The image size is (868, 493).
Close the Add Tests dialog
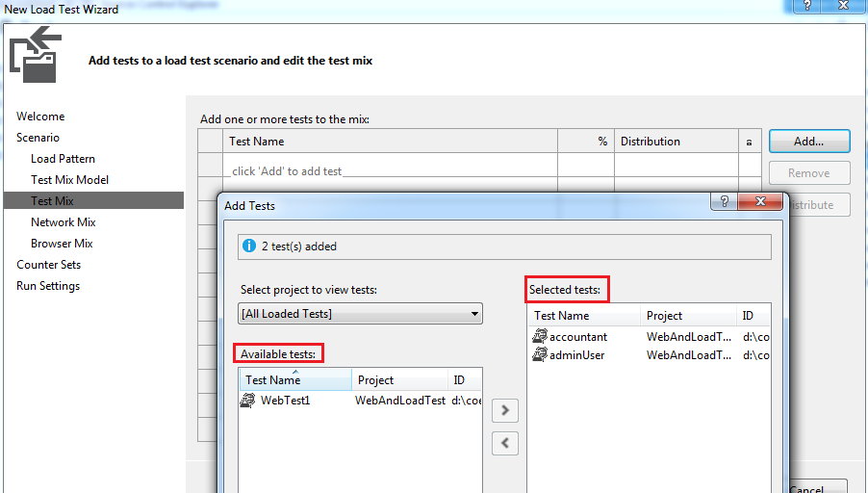tap(760, 201)
